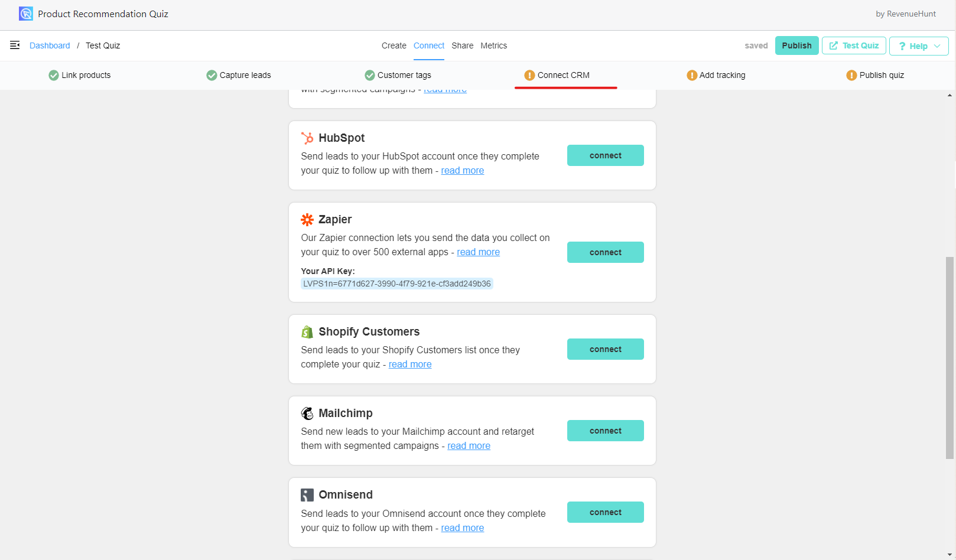
Task: Click the Omnisend logo icon
Action: [307, 495]
